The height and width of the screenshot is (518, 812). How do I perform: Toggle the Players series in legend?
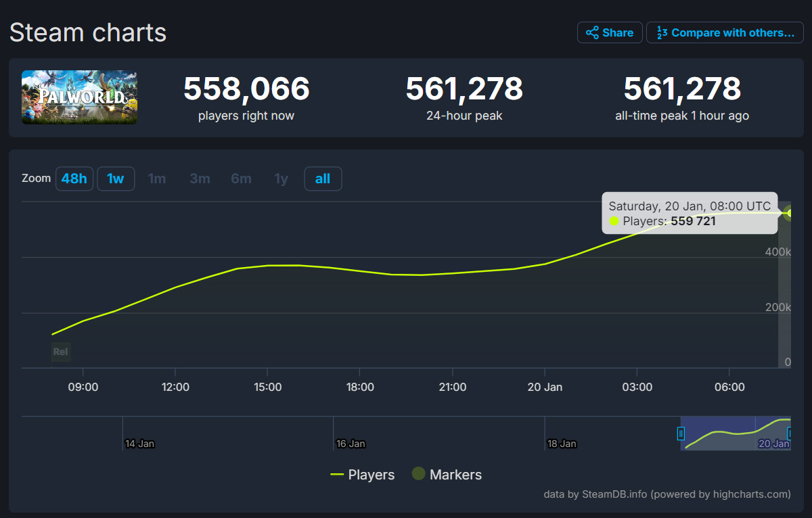coord(362,475)
